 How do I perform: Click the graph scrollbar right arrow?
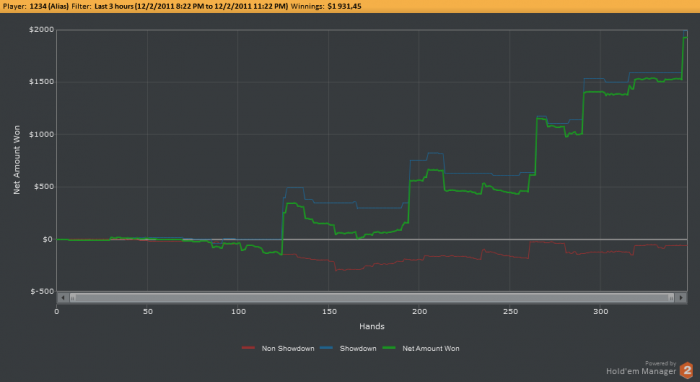pos(681,298)
